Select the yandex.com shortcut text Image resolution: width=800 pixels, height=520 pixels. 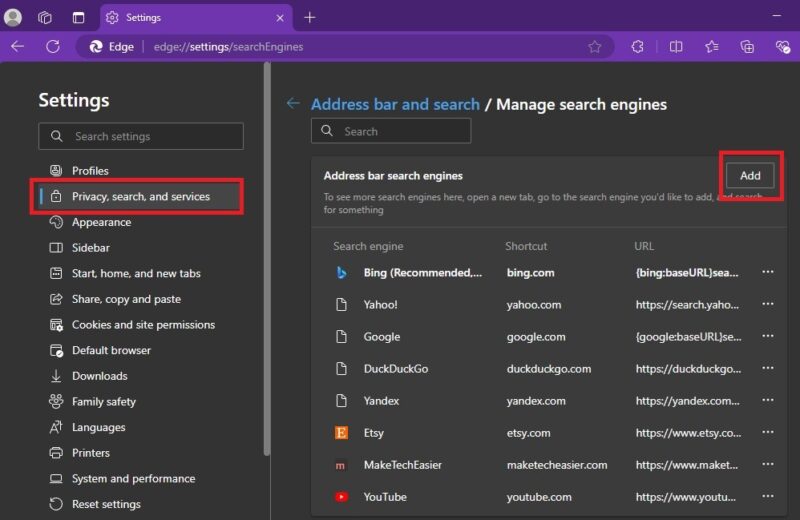click(x=536, y=401)
